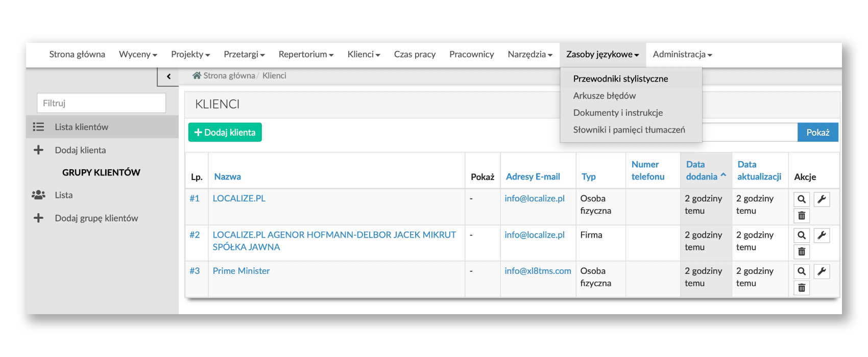This screenshot has height=357, width=868.
Task: Edit client #2 using the wrench icon
Action: 822,236
